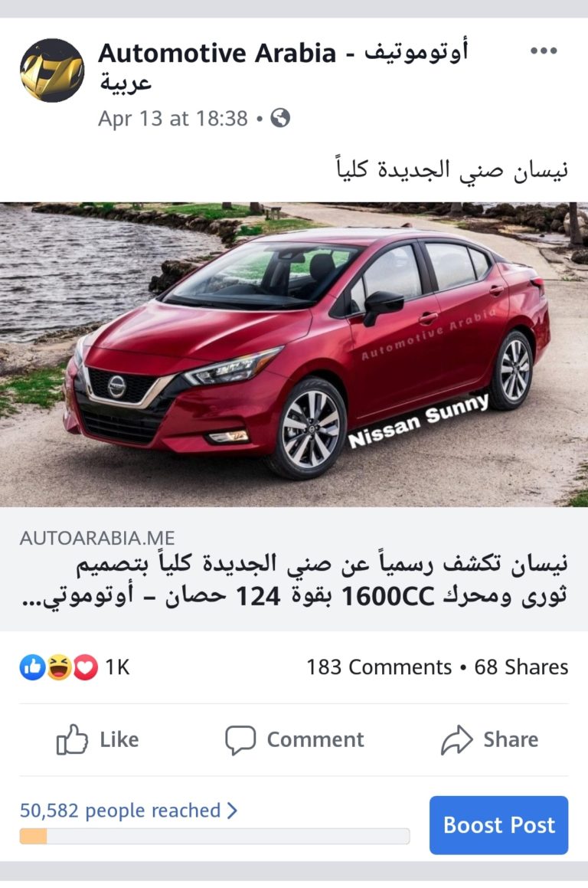Image resolution: width=588 pixels, height=888 pixels.
Task: Click the public globe privacy icon
Action: click(280, 118)
